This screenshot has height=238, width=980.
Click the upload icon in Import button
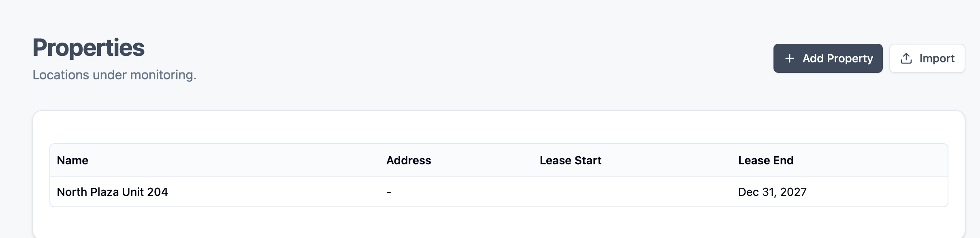point(905,58)
